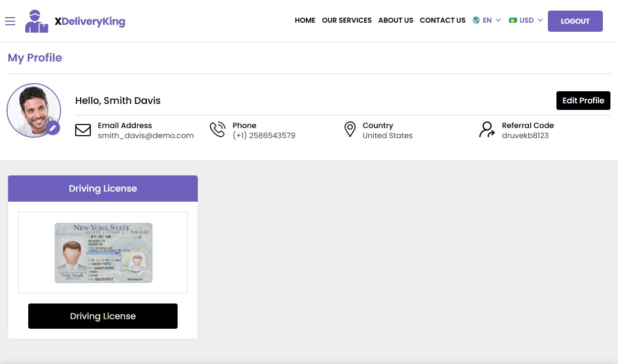
Task: Open the driving license image thumbnail
Action: (x=103, y=253)
